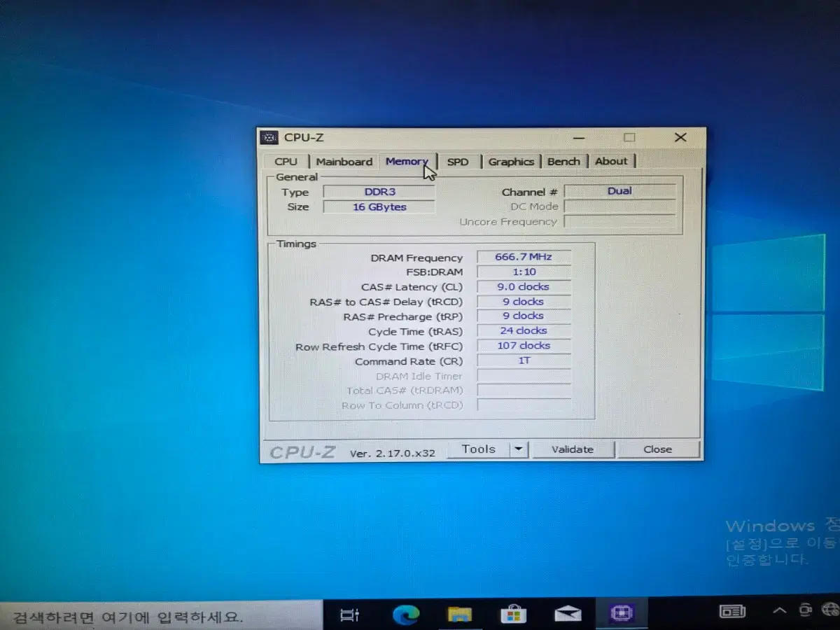
Task: Click the CPU-Z taskbar icon
Action: pyautogui.click(x=622, y=614)
